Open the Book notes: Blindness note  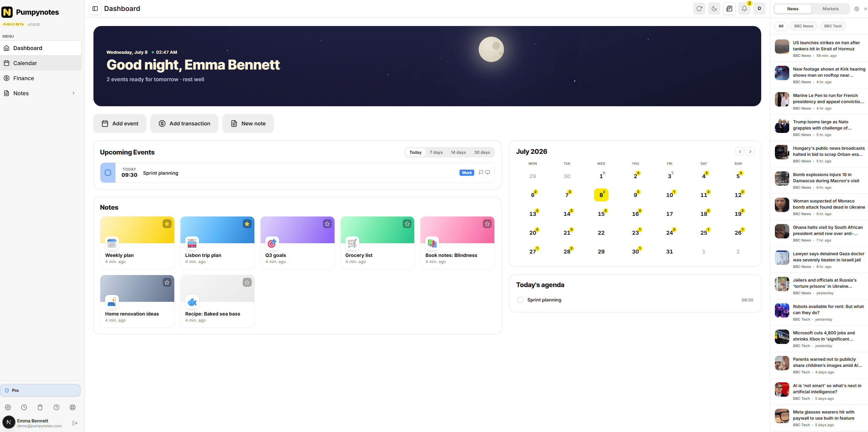(x=457, y=243)
